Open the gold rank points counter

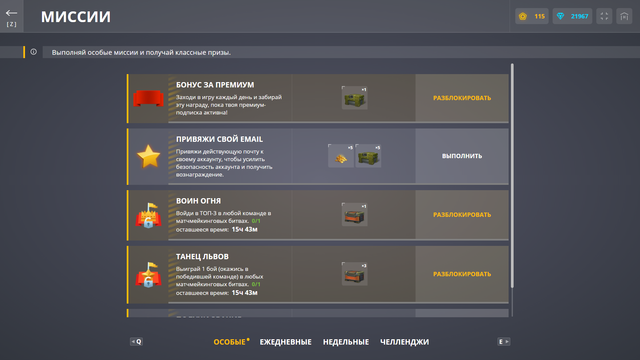tap(531, 16)
